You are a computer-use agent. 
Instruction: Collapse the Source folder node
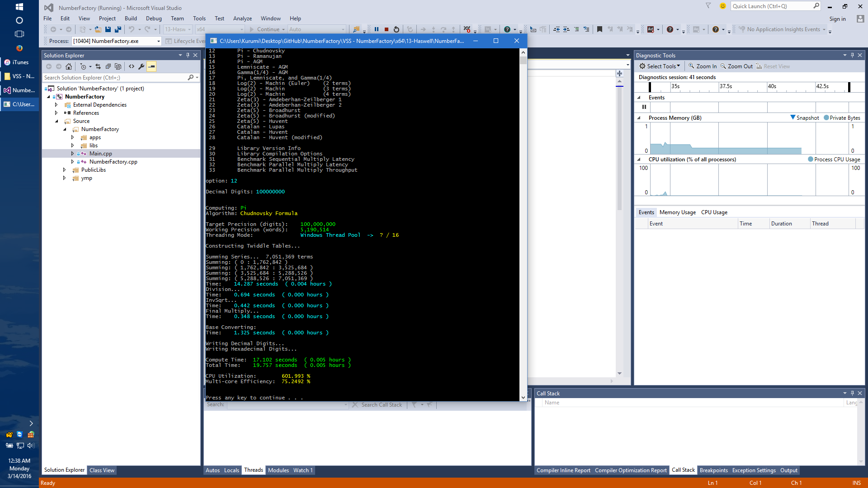(x=57, y=121)
